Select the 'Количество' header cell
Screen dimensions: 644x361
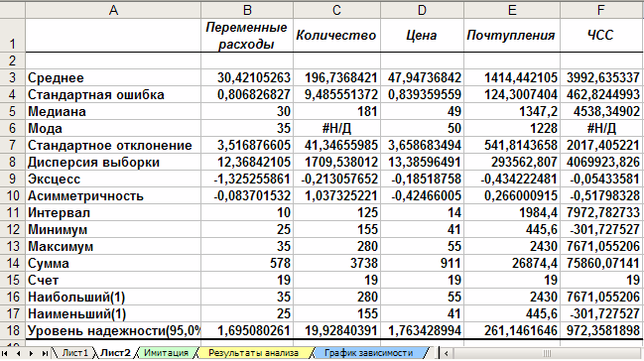[x=336, y=36]
